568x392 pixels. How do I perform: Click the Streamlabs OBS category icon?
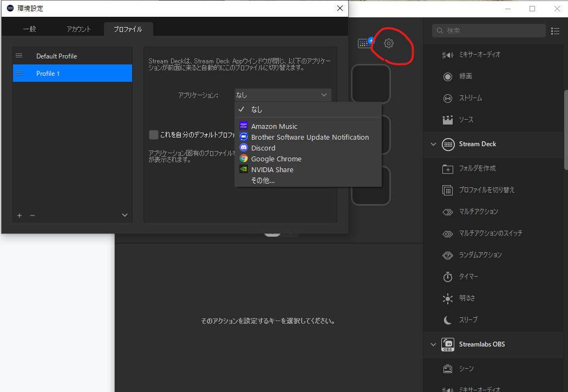(x=448, y=344)
